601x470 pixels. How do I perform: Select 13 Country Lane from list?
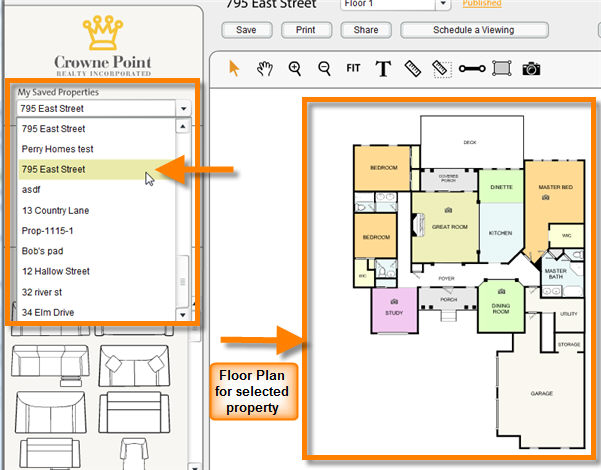[x=57, y=210]
